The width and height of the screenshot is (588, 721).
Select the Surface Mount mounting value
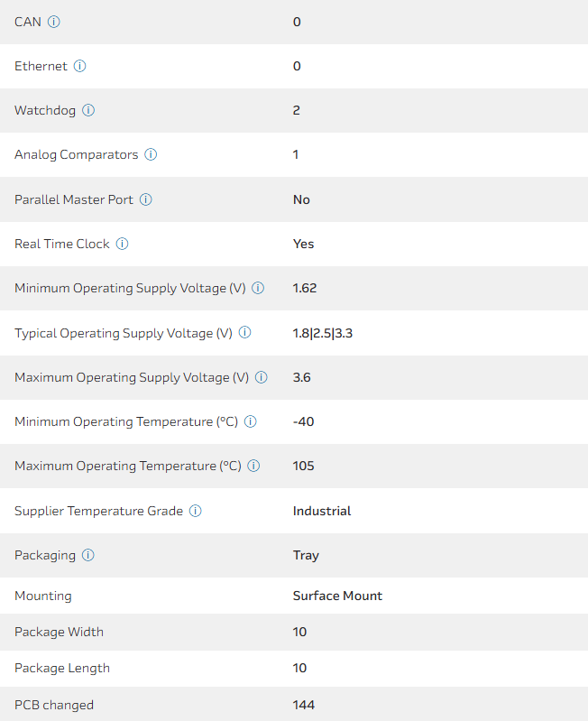337,596
